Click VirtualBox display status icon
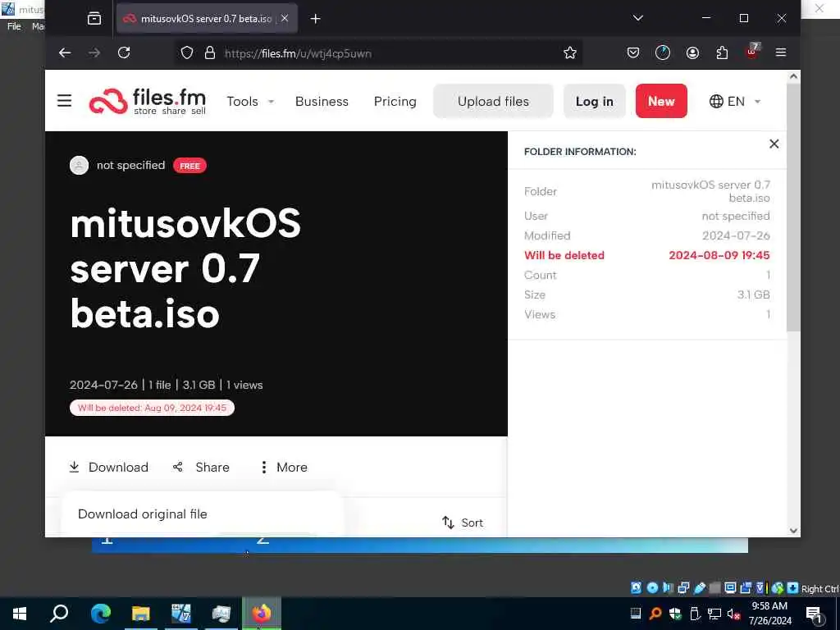840x630 pixels. [x=730, y=587]
